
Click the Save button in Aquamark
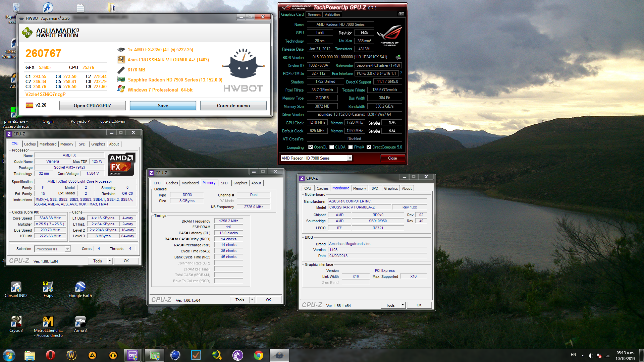tap(163, 106)
